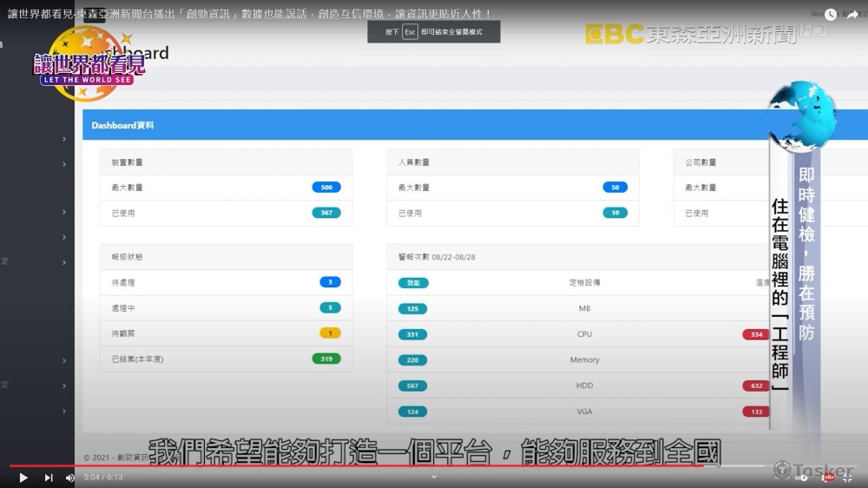Image resolution: width=868 pixels, height=488 pixels.
Task: Click the VGA row label
Action: pyautogui.click(x=584, y=412)
